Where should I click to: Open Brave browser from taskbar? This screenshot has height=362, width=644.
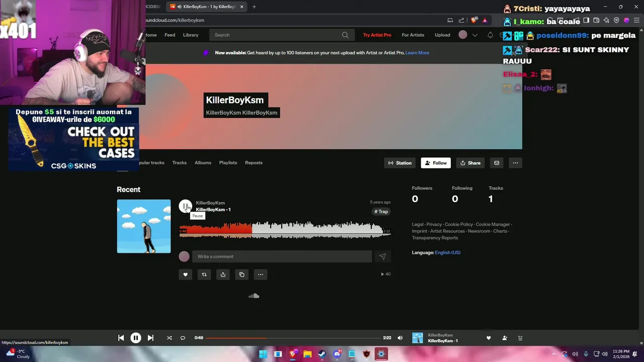293,354
